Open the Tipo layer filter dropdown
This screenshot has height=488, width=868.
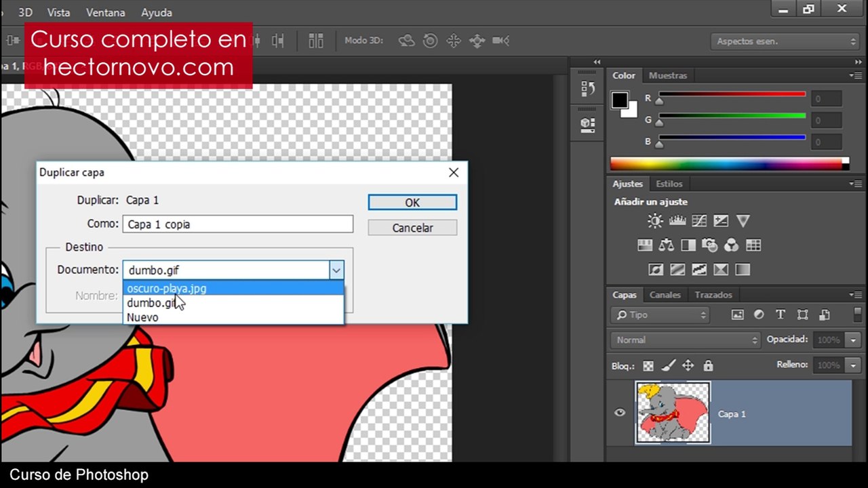tap(660, 315)
